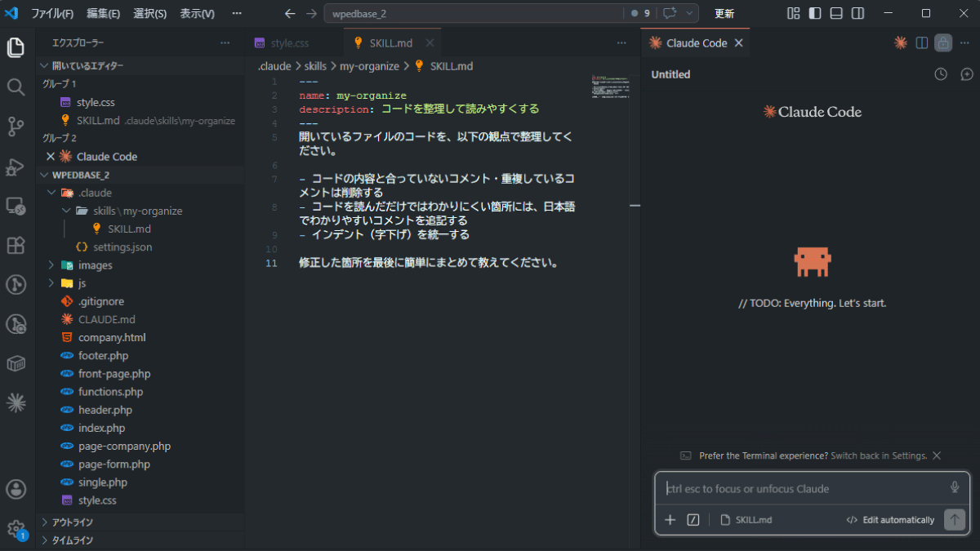Open the 選択(S) menu
980x551 pixels.
[x=149, y=14]
